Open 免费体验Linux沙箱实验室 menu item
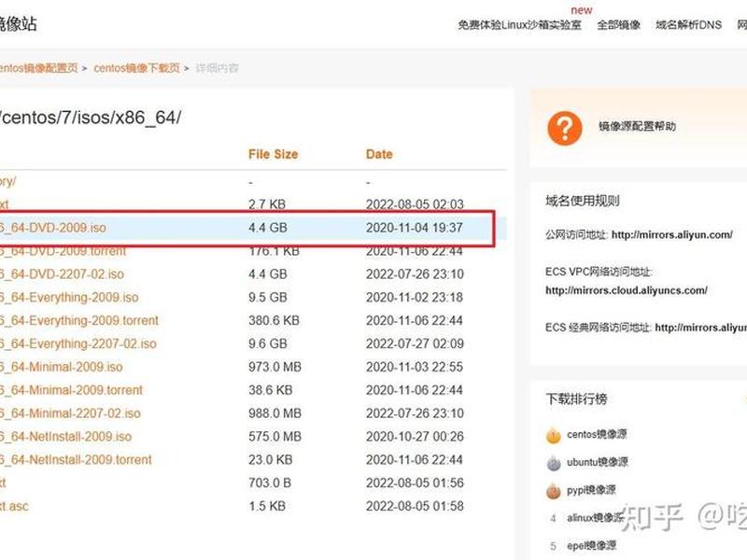Viewport: 747px width, 560px height. pyautogui.click(x=520, y=25)
